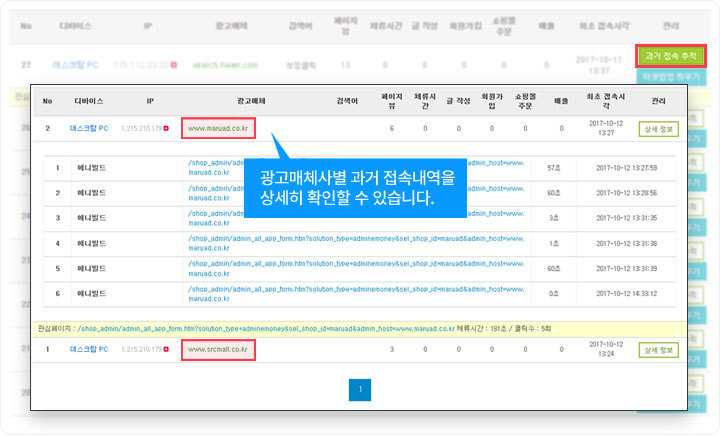Open the shop_admin URL in visit log row 4

point(356,243)
